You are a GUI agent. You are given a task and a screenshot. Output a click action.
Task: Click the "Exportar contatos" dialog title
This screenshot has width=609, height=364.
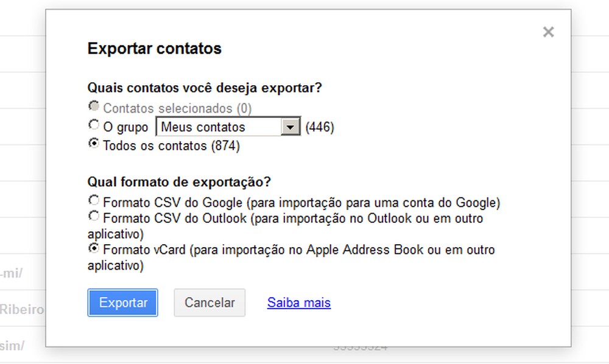pyautogui.click(x=154, y=48)
